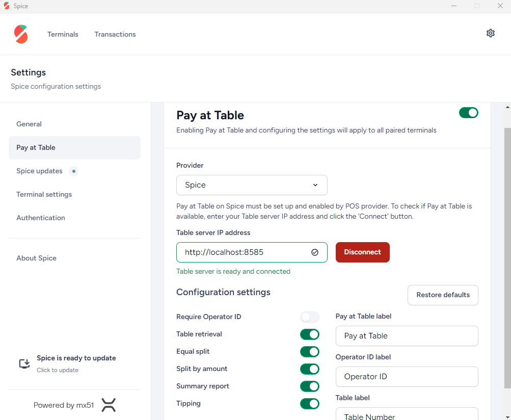Viewport: 511px width, 420px height.
Task: Click the Restore defaults button
Action: tap(443, 295)
